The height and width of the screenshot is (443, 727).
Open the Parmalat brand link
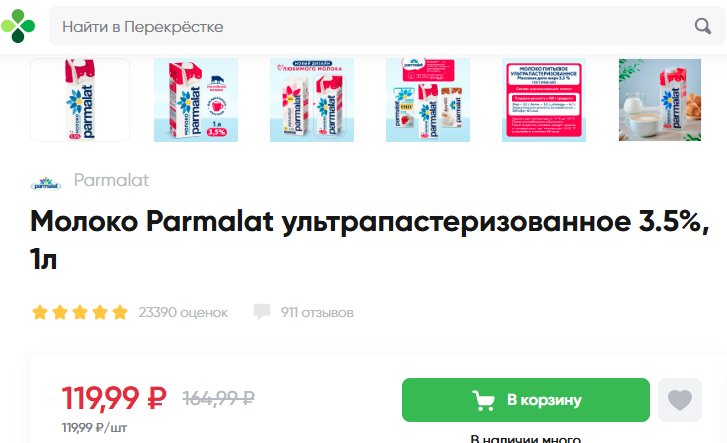[111, 180]
